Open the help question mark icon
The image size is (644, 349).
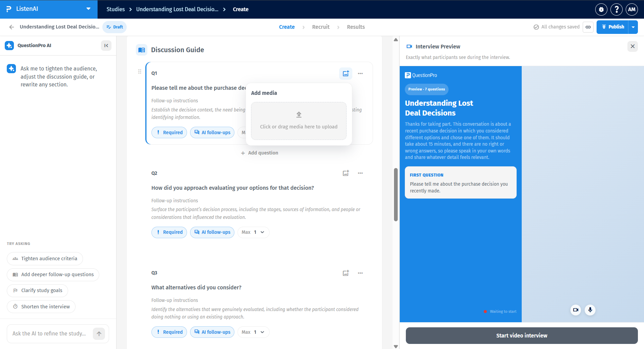click(617, 9)
